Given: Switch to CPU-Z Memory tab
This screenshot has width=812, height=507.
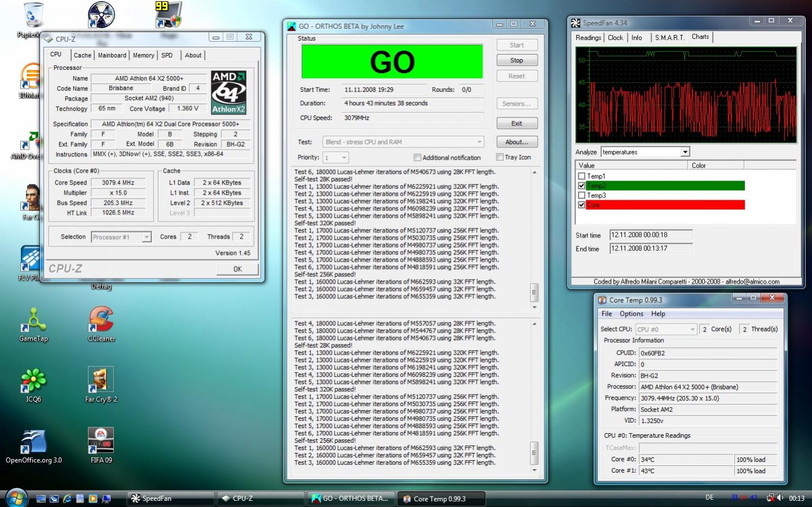Looking at the screenshot, I should [x=143, y=55].
